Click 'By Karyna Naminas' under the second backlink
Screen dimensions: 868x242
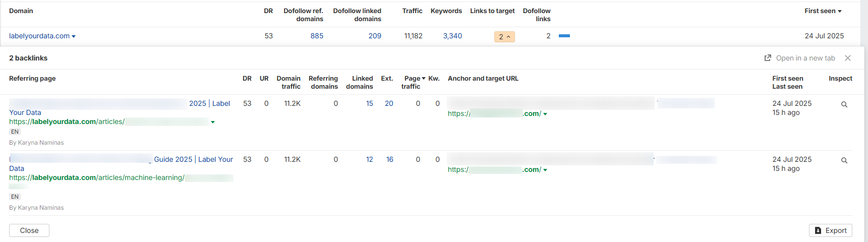click(36, 208)
